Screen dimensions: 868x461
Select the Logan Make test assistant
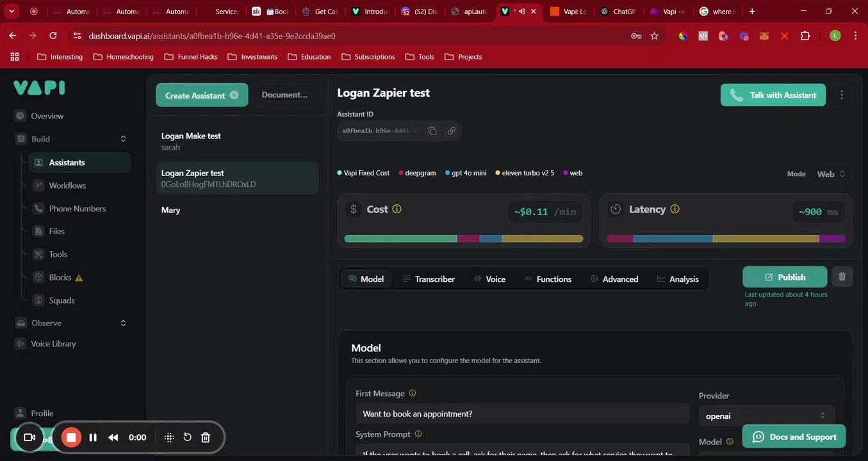click(x=237, y=141)
